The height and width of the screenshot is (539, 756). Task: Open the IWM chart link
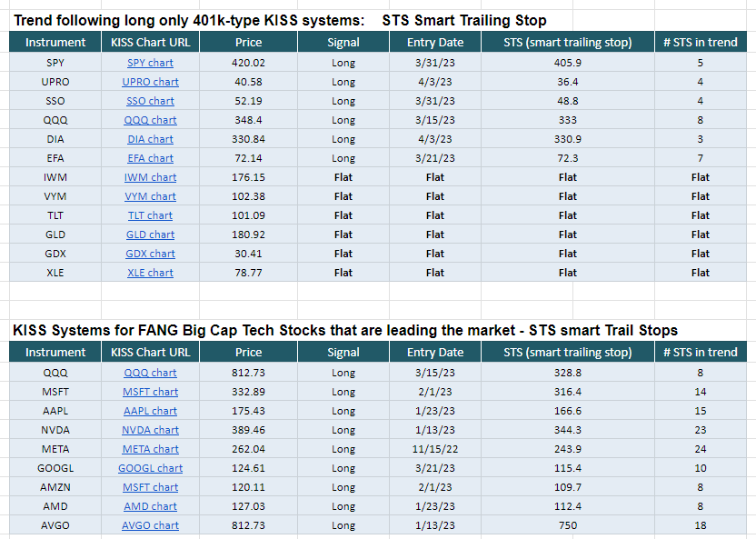click(150, 177)
